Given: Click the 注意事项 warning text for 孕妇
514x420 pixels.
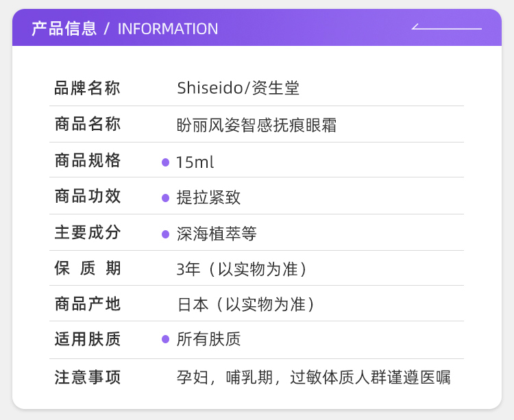Looking at the screenshot, I should pos(313,377).
